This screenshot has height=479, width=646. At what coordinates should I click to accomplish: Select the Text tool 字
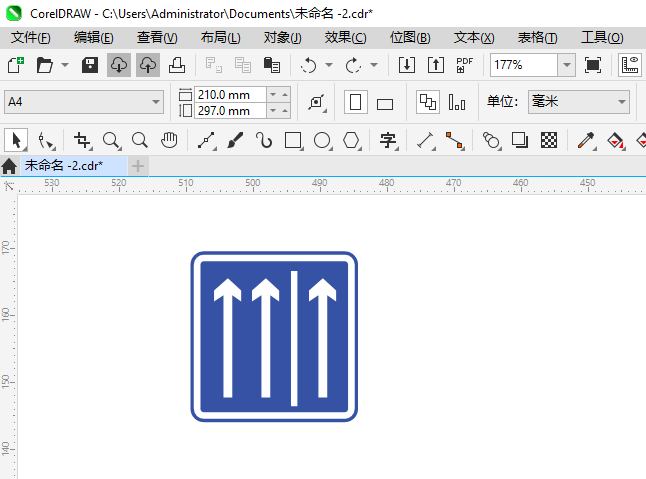(388, 140)
